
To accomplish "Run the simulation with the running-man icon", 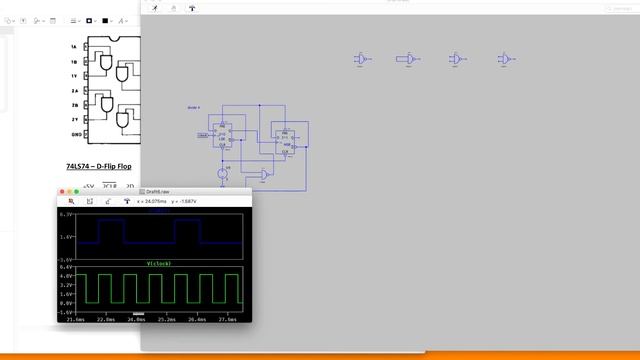I will tap(155, 8).
